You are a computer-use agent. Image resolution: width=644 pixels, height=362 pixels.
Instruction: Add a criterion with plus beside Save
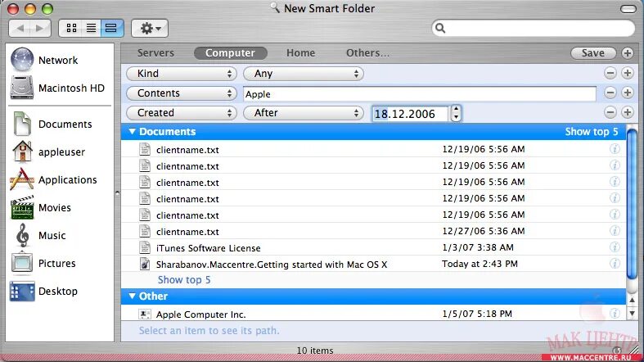tap(627, 53)
